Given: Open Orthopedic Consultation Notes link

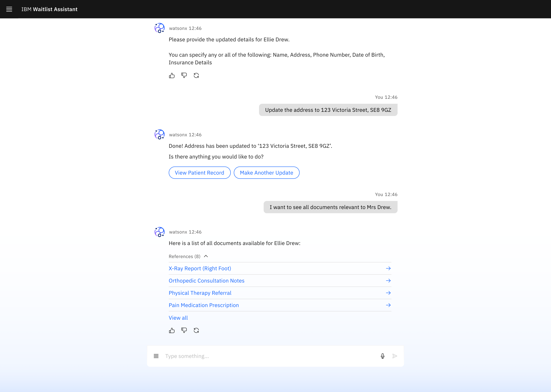Looking at the screenshot, I should pos(206,281).
